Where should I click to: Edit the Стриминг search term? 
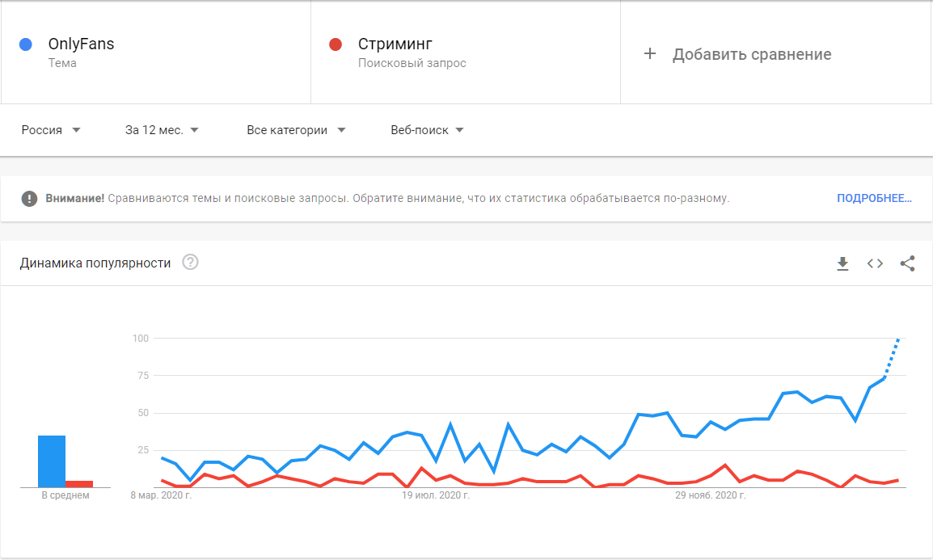395,44
